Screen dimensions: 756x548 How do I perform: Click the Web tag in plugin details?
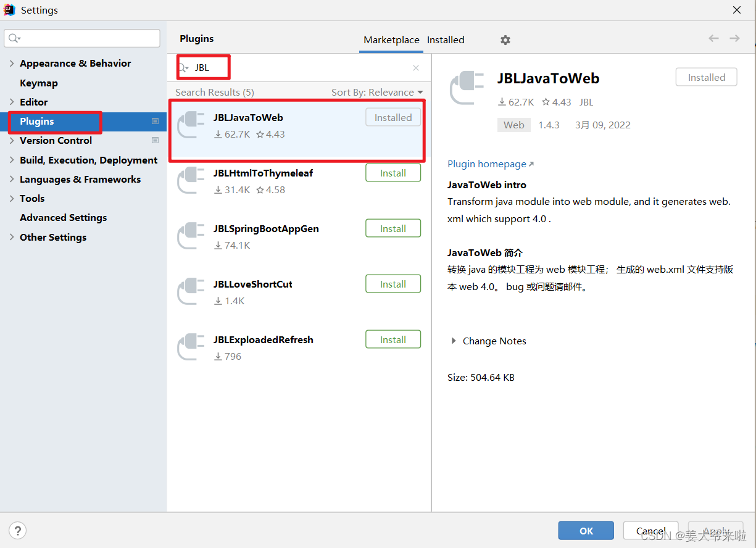(513, 125)
